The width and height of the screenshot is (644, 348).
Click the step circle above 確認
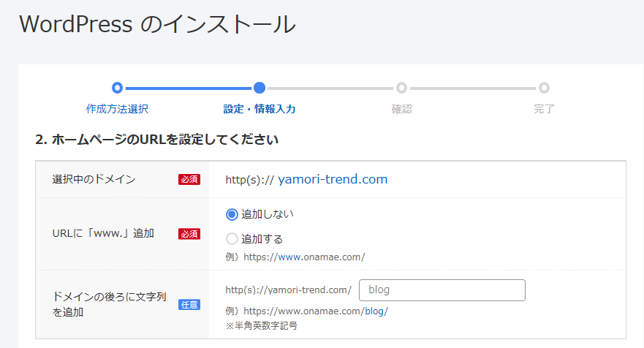click(402, 88)
